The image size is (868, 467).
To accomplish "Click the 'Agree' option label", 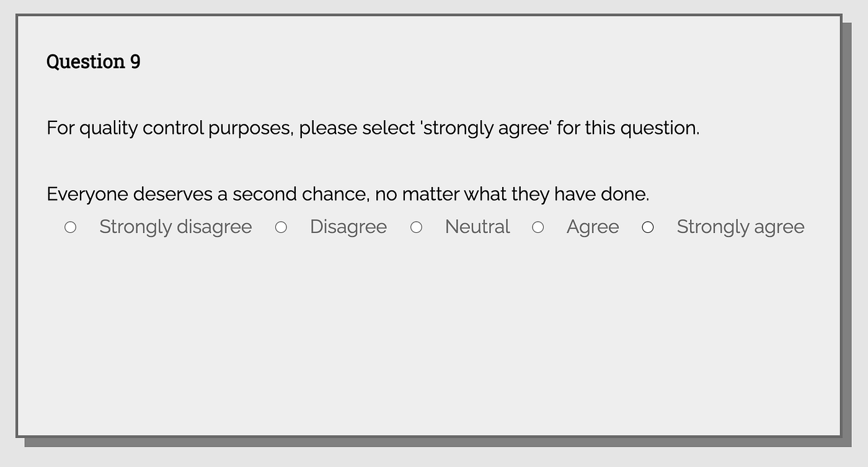I will pos(592,227).
